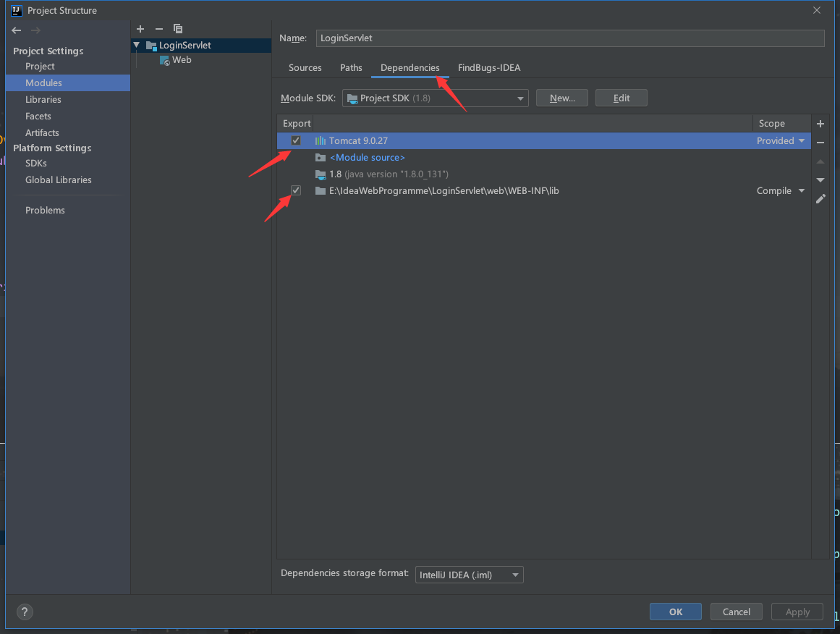This screenshot has width=840, height=634.
Task: Click the back navigation arrow
Action: point(17,30)
